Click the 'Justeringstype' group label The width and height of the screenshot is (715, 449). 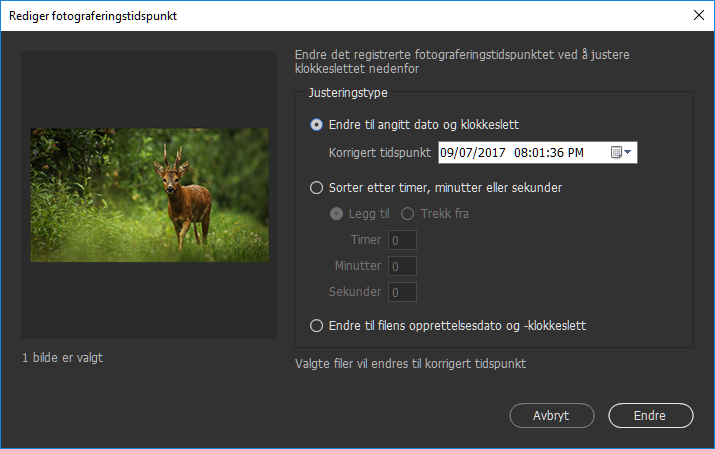[348, 93]
